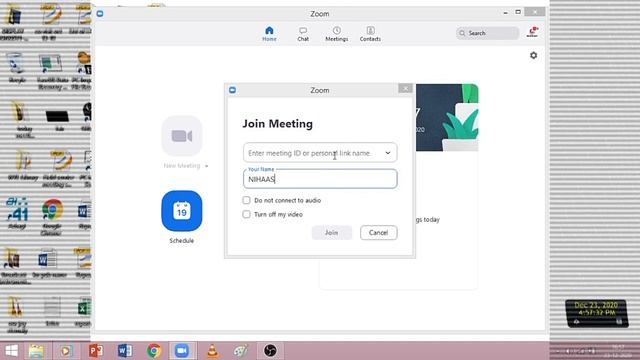640x360 pixels.
Task: Select the Recycle Bin desktop icon
Action: (16, 68)
